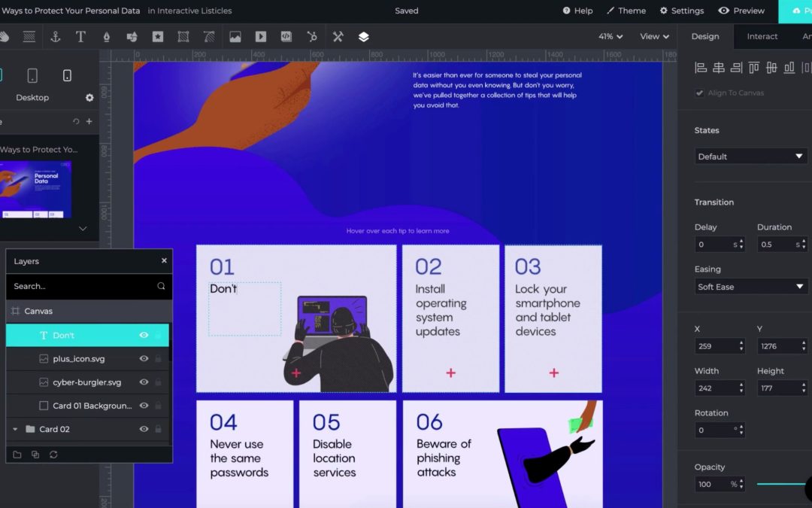Switch to the Design tab

(704, 36)
